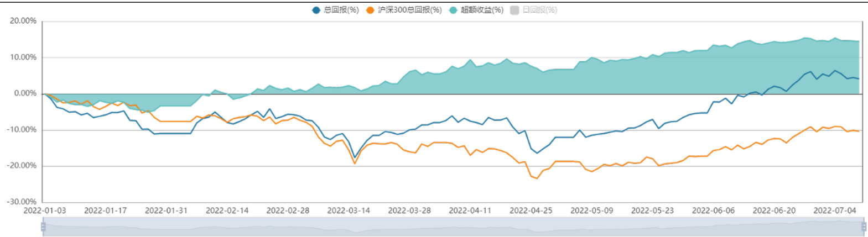
Task: Toggle the 沪深300总回报(%) series label
Action: 409,10
